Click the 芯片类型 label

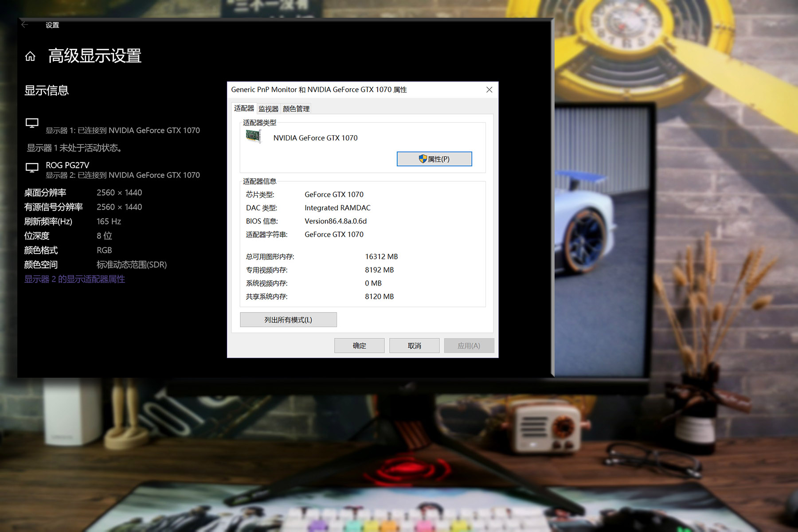260,195
